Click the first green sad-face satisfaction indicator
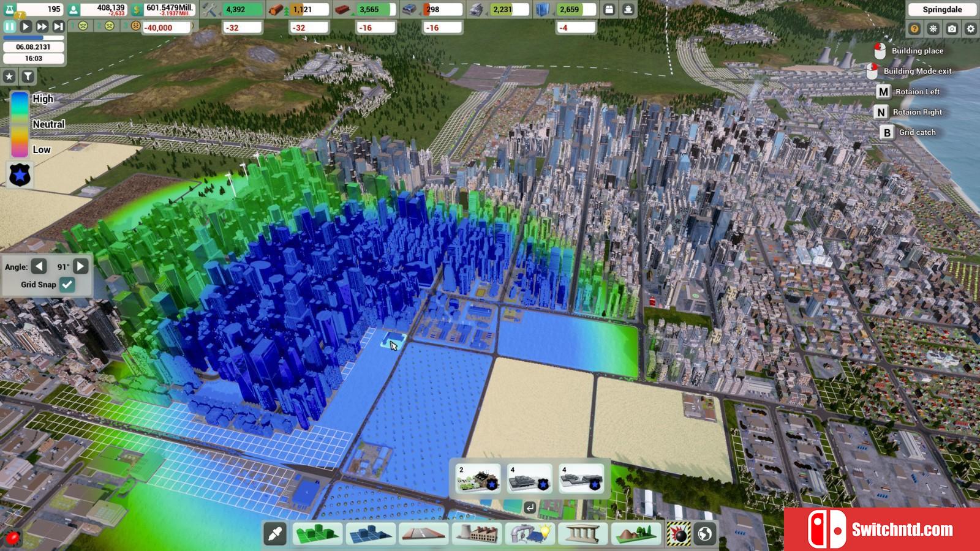 click(x=83, y=26)
